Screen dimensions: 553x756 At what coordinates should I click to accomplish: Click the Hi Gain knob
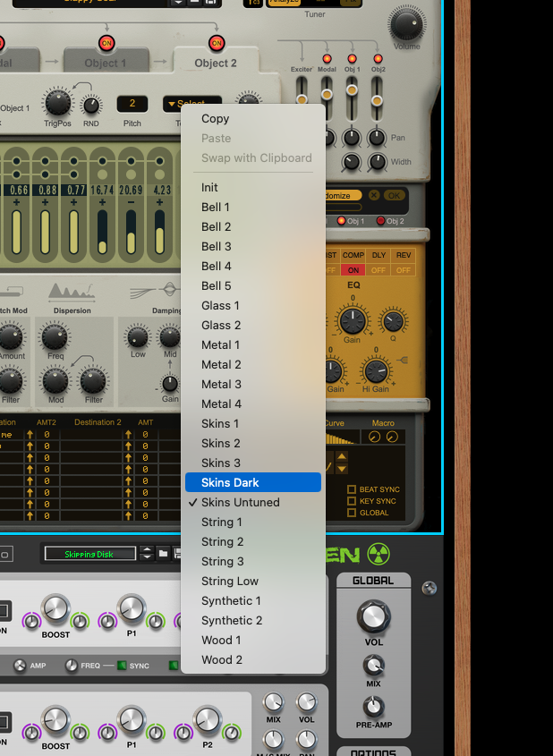[x=377, y=370]
